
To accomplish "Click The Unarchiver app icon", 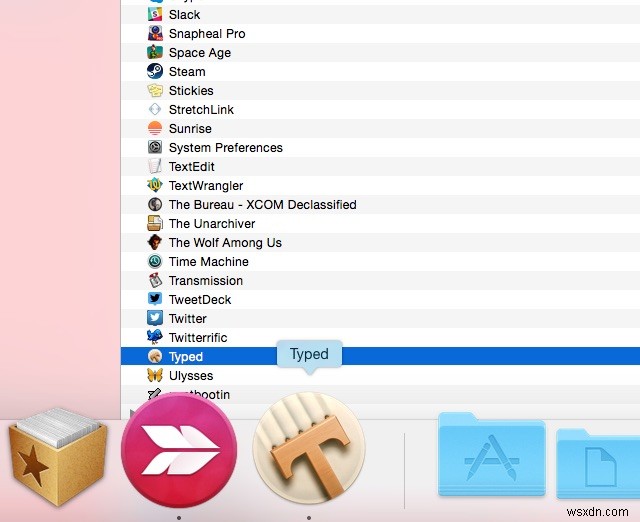I will (155, 224).
